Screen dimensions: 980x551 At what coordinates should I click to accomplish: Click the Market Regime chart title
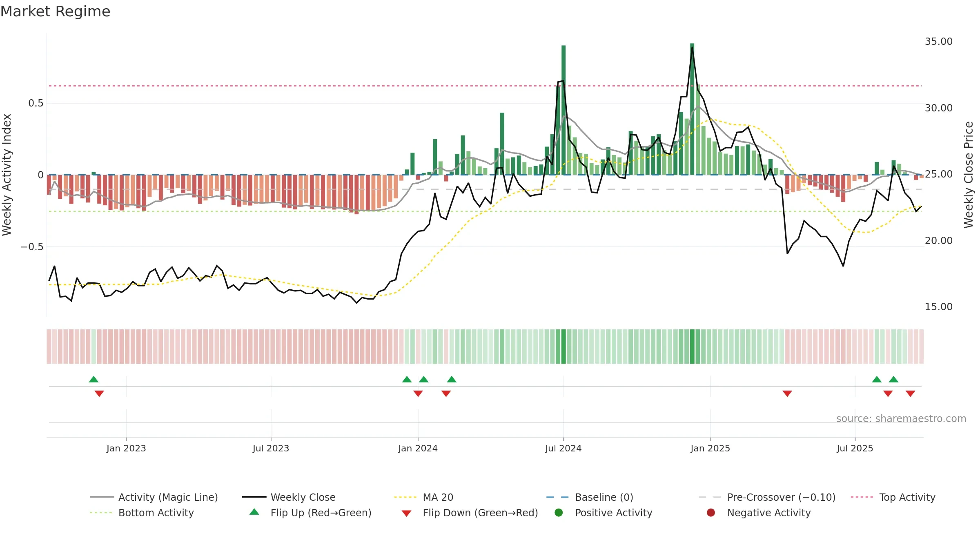pyautogui.click(x=55, y=11)
